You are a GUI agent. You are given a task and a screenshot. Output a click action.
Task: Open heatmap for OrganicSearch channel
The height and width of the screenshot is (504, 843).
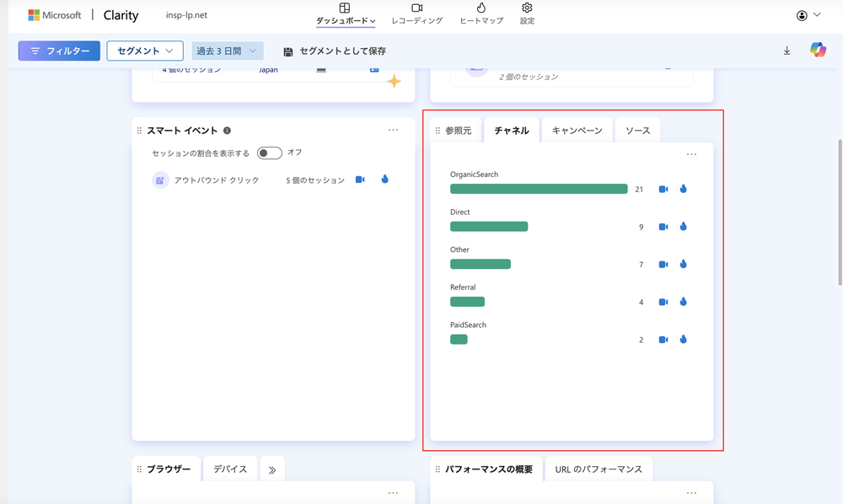[684, 189]
